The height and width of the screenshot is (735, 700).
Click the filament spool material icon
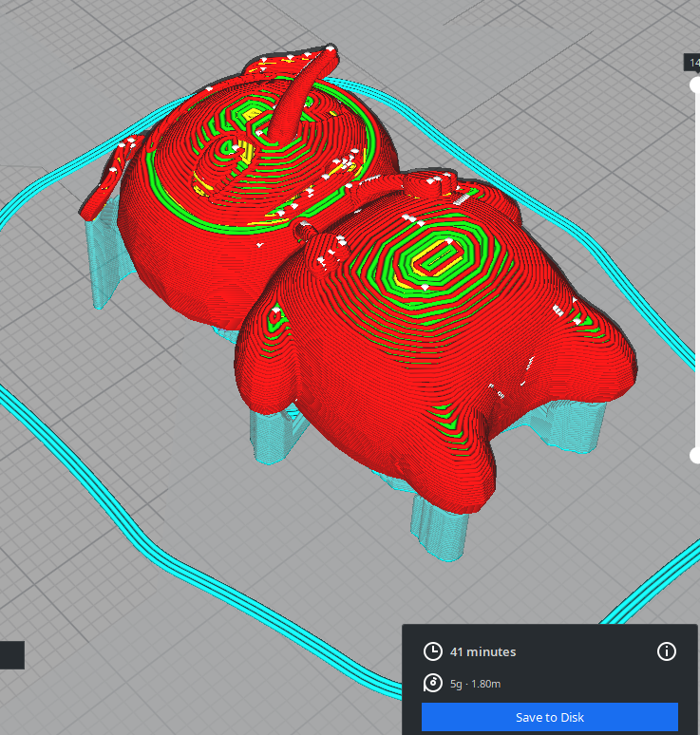coord(432,684)
